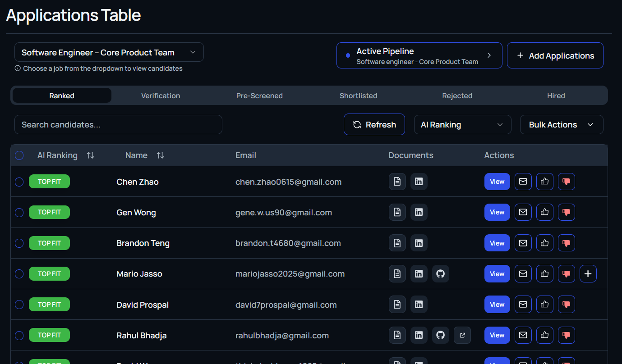Open the Bulk Actions dropdown

(x=561, y=125)
